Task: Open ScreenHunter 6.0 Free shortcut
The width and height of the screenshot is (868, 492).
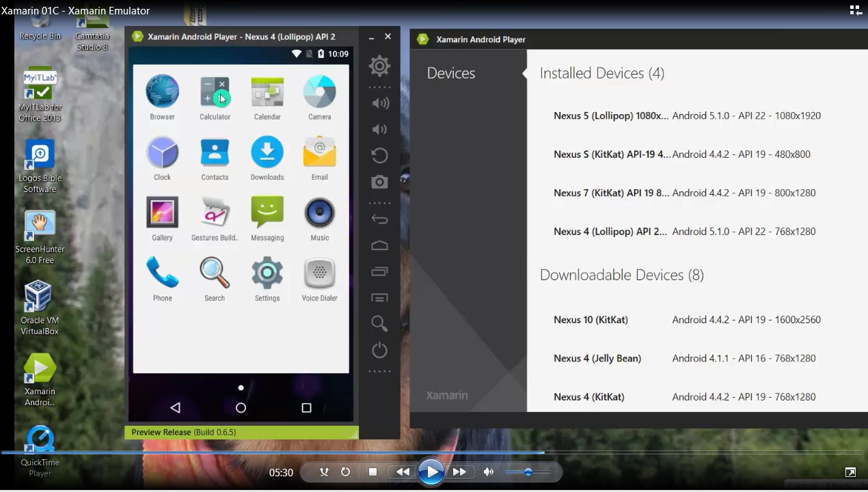Action: [40, 237]
